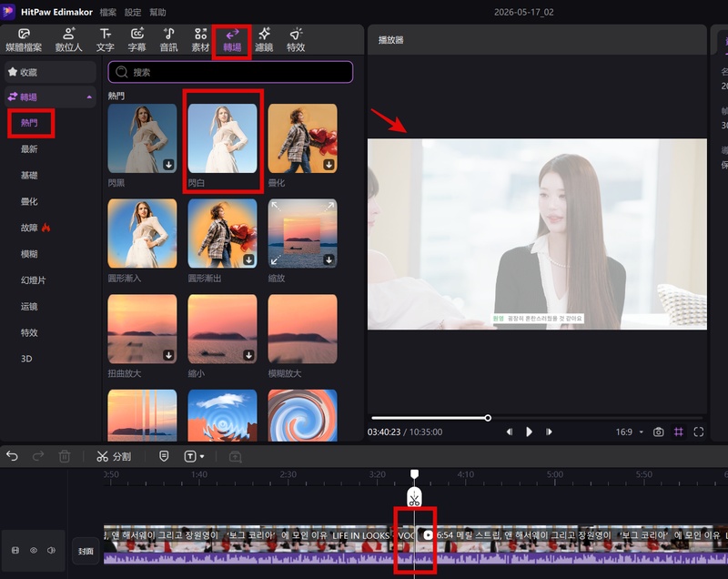Viewport: 728px width, 579px height.
Task: Select the 特效 category in sidebar
Action: pos(29,332)
